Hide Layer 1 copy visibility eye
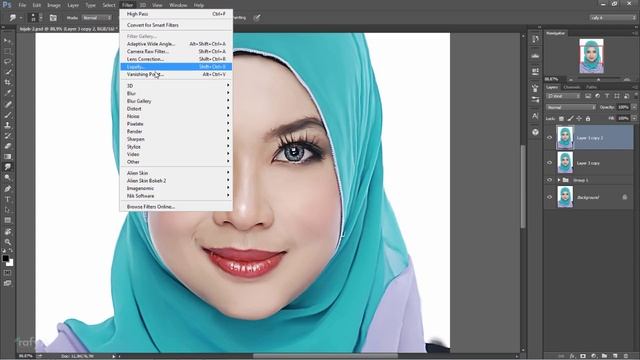 (549, 163)
